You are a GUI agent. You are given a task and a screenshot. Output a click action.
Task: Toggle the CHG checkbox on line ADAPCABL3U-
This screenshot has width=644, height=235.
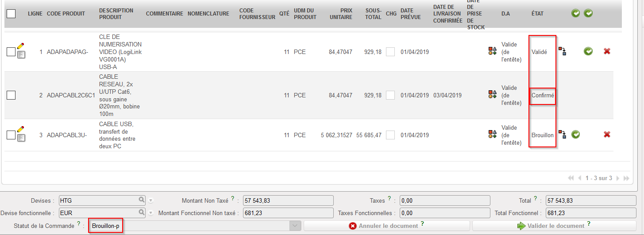(x=390, y=135)
